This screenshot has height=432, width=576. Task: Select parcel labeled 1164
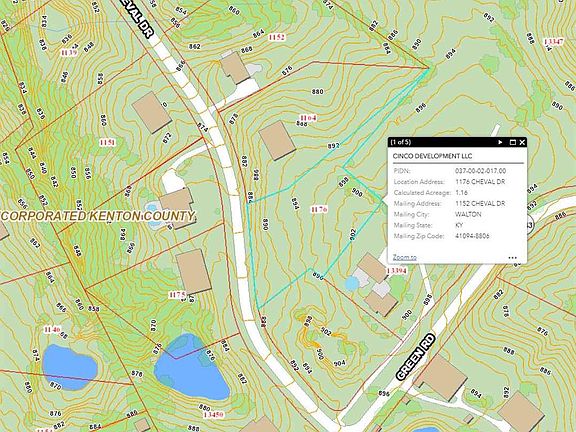coord(308,118)
